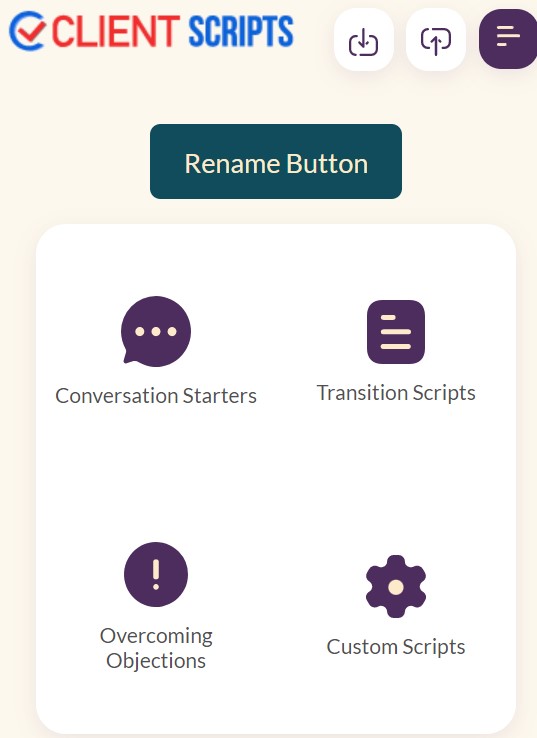Click the blue SCRIPTS word in the logo
The height and width of the screenshot is (738, 537).
tap(241, 32)
